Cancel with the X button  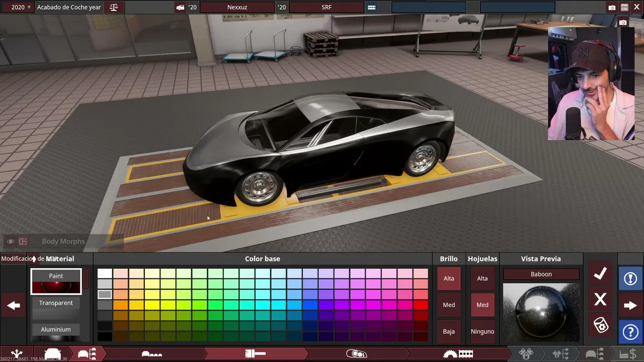pos(600,300)
